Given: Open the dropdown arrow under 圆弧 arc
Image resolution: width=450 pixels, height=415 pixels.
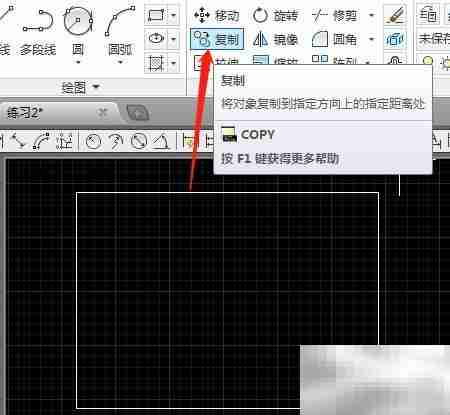Looking at the screenshot, I should point(120,62).
